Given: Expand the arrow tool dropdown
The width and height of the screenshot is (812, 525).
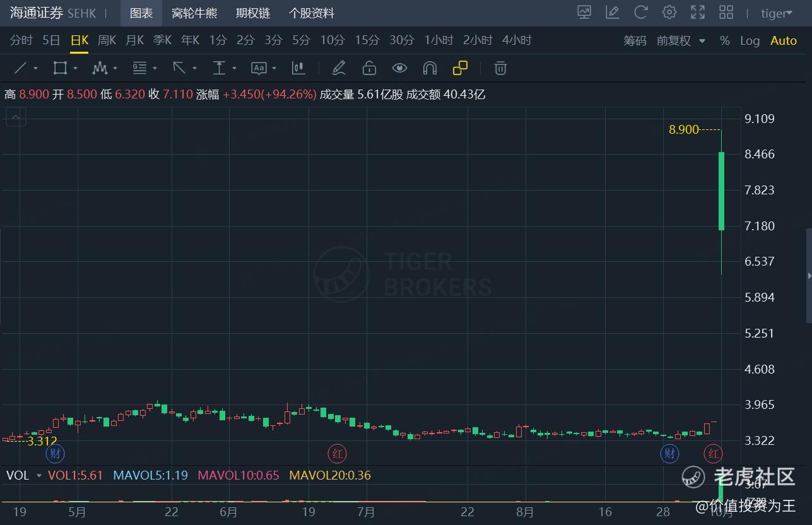Looking at the screenshot, I should pos(194,68).
